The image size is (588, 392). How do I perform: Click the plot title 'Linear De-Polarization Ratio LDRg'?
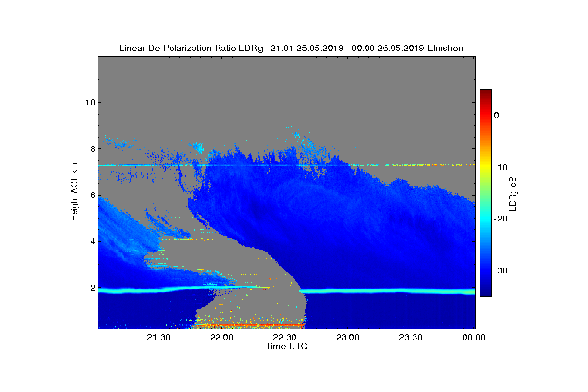point(192,48)
